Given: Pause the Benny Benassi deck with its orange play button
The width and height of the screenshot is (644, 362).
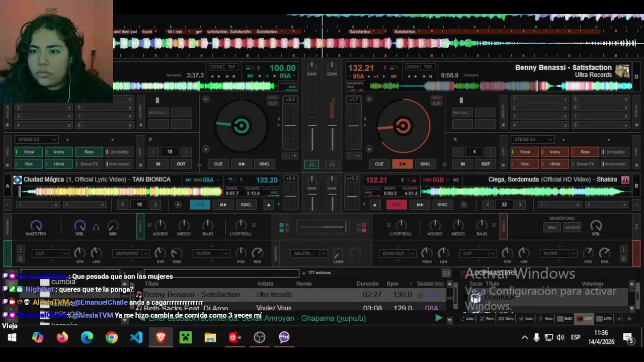Looking at the screenshot, I should click(402, 164).
